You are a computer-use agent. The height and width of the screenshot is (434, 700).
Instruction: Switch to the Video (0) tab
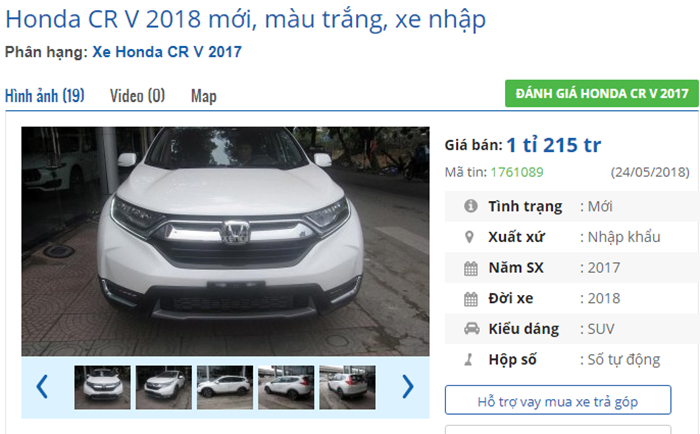(138, 96)
